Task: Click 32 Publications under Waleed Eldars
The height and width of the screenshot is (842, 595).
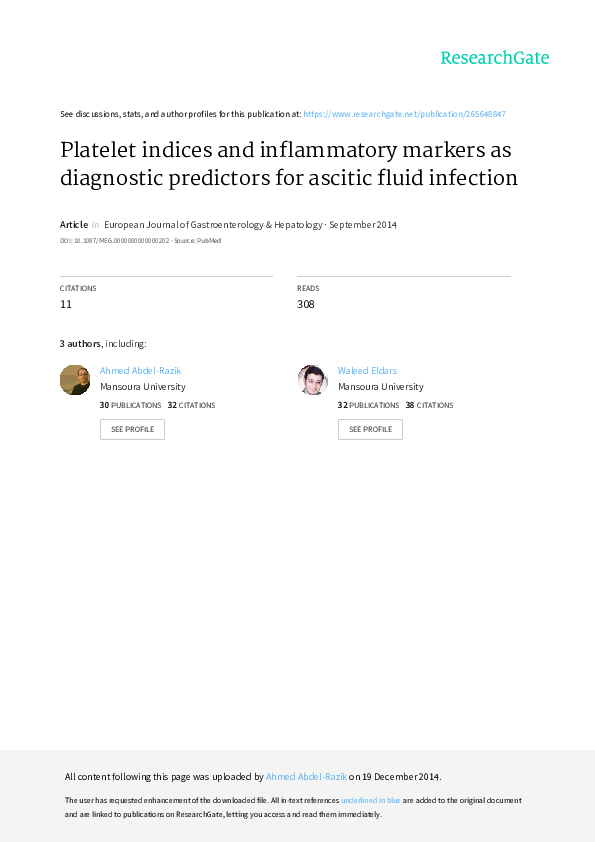Action: tap(368, 405)
